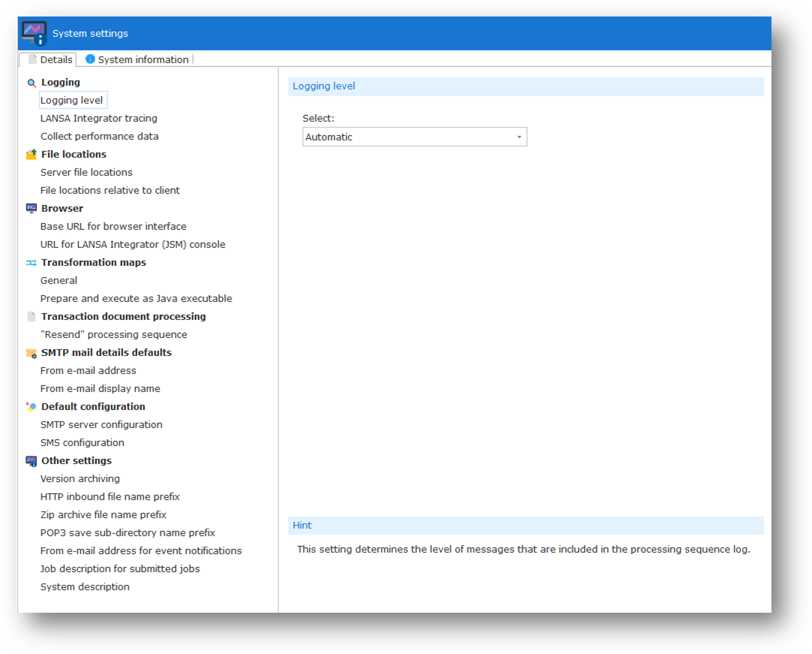Click the Browser monitor icon
This screenshot has height=654, width=812.
32,208
